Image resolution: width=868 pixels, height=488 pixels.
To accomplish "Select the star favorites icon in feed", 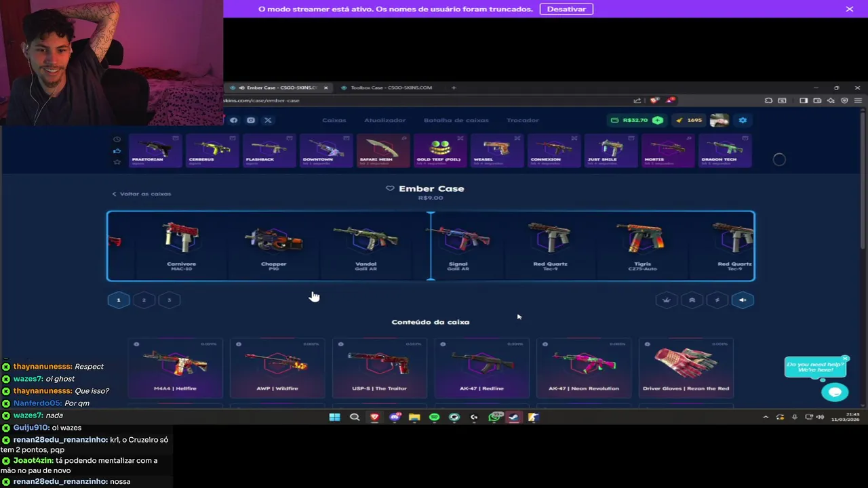I will point(117,162).
